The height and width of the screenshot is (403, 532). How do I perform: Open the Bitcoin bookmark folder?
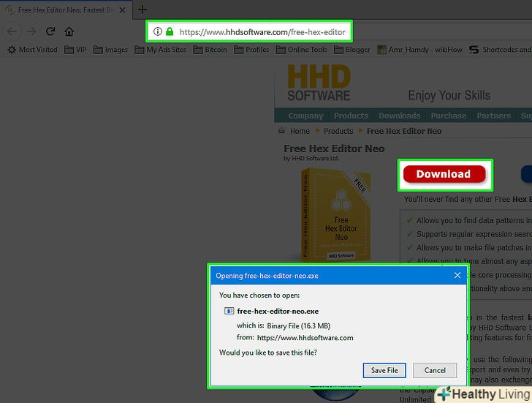point(210,50)
